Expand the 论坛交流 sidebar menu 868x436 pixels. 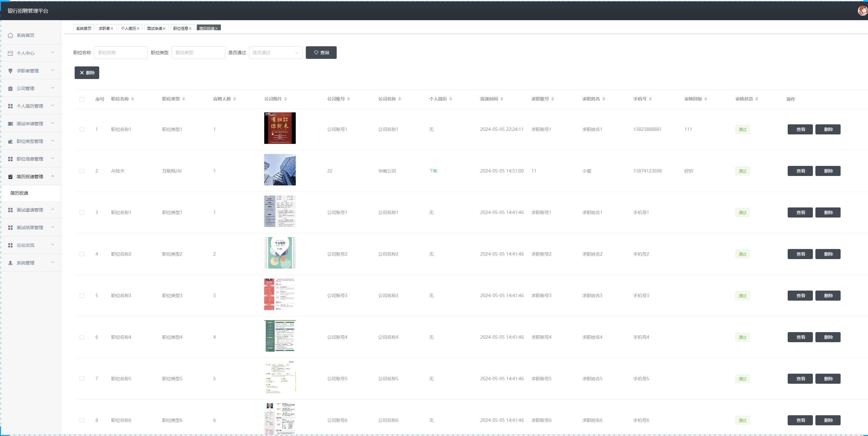[x=53, y=245]
